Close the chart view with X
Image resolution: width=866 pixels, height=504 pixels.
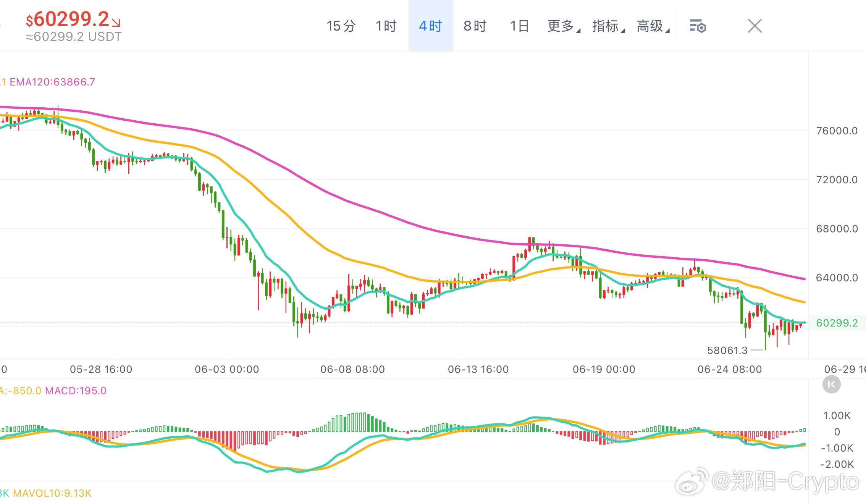[755, 26]
